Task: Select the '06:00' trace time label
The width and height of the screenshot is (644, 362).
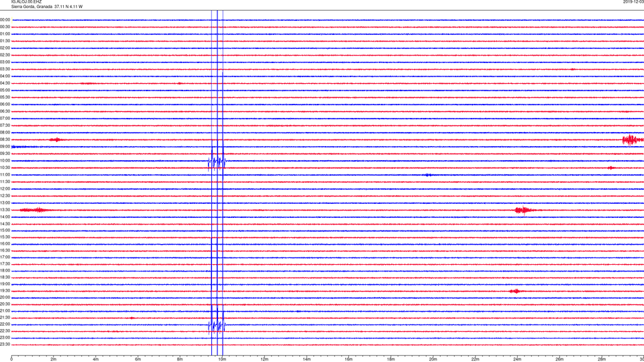Action: pos(5,105)
